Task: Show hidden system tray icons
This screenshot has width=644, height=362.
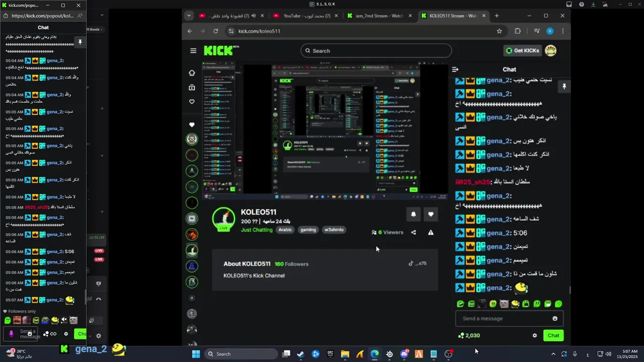Action: pyautogui.click(x=553, y=354)
